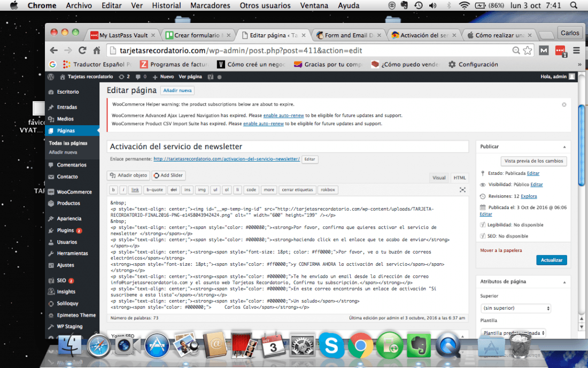Insert link tag in editor toolbar
The height and width of the screenshot is (368, 588).
[135, 190]
